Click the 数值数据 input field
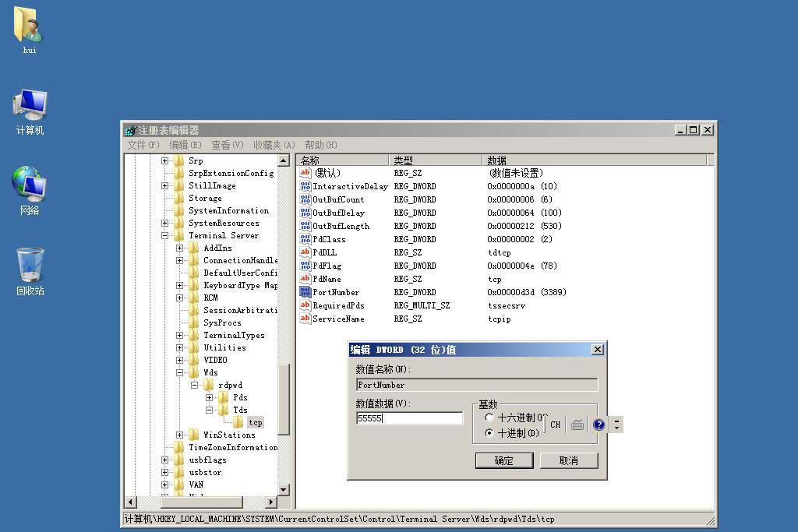Screen dimensions: 798x532 (x=410, y=418)
